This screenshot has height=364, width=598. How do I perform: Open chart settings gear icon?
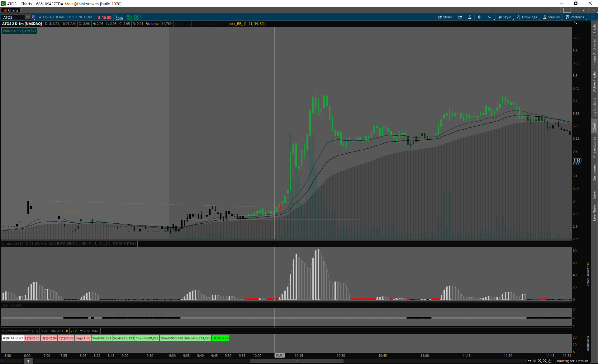(x=479, y=17)
